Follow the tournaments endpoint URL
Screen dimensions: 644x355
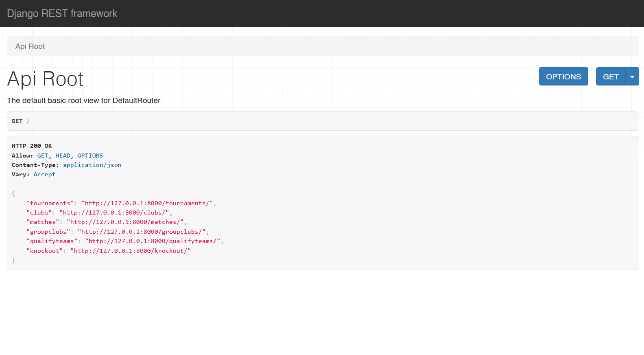point(147,203)
